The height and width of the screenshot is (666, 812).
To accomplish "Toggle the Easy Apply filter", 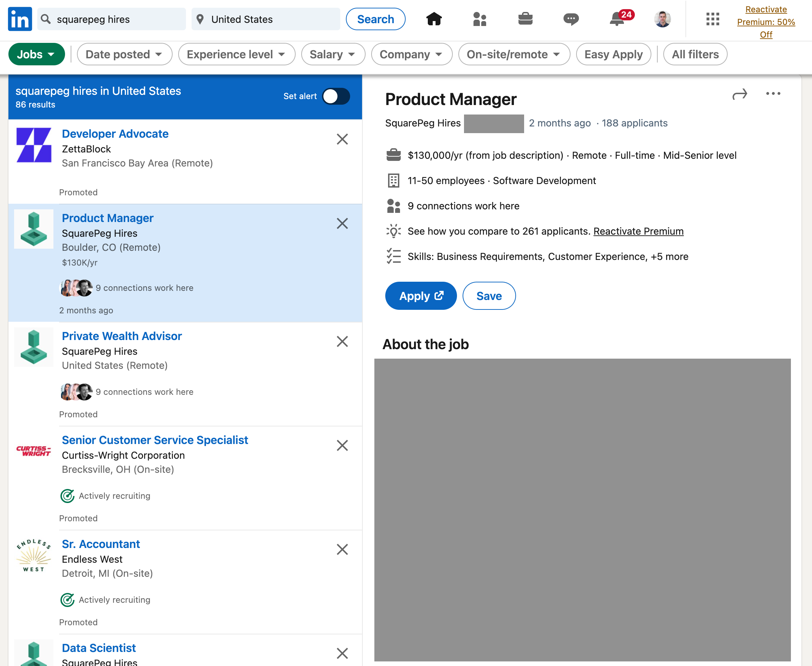I will (x=613, y=54).
